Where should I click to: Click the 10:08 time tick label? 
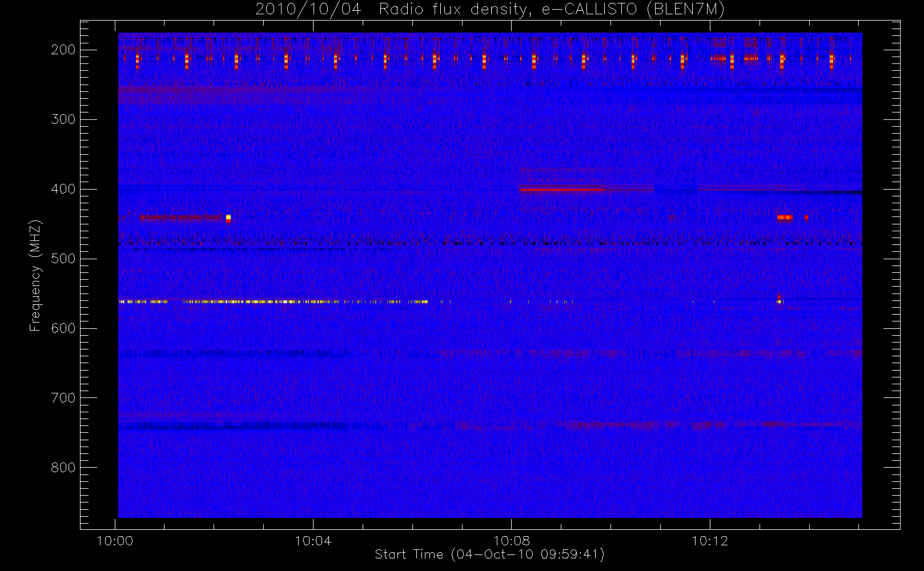(512, 541)
